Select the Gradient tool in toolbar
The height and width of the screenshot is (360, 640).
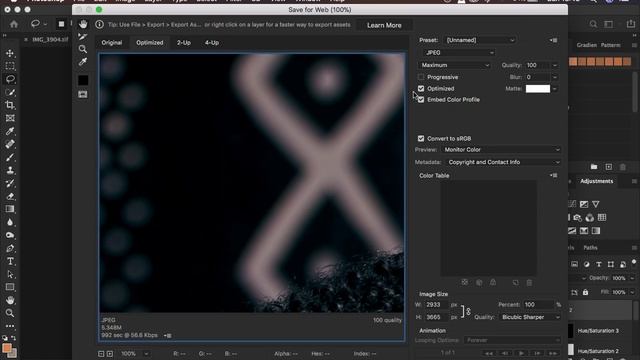[x=10, y=209]
